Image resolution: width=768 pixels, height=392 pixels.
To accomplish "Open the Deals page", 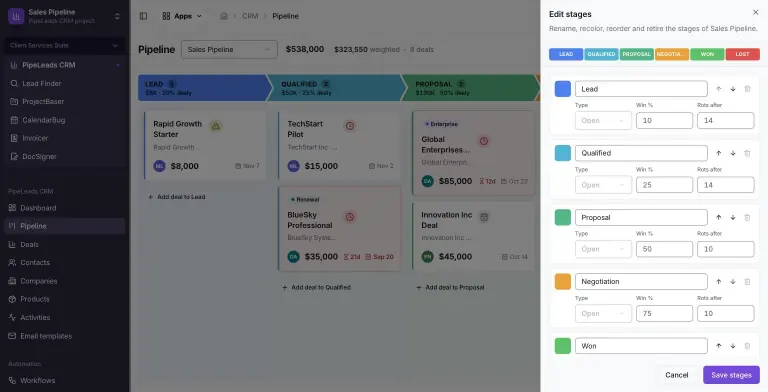I will click(64, 245).
